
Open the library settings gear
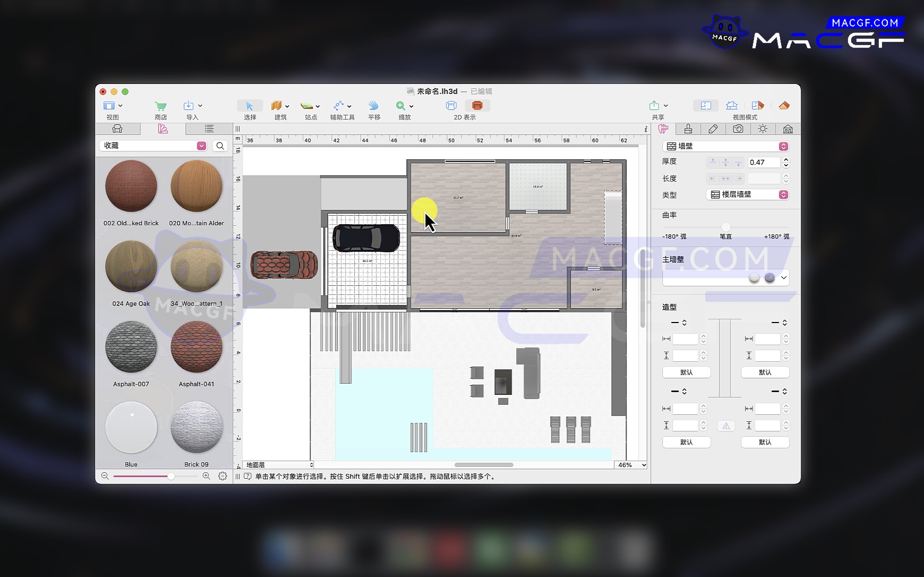click(223, 476)
